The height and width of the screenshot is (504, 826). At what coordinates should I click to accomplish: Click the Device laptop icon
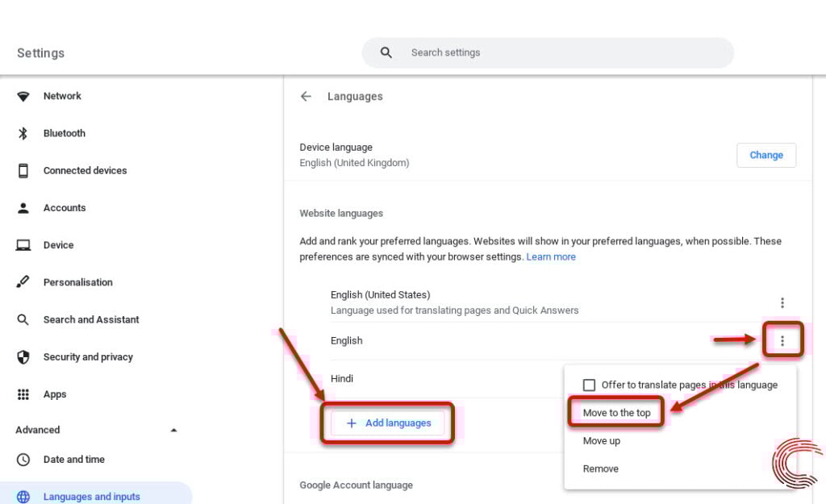pyautogui.click(x=23, y=245)
